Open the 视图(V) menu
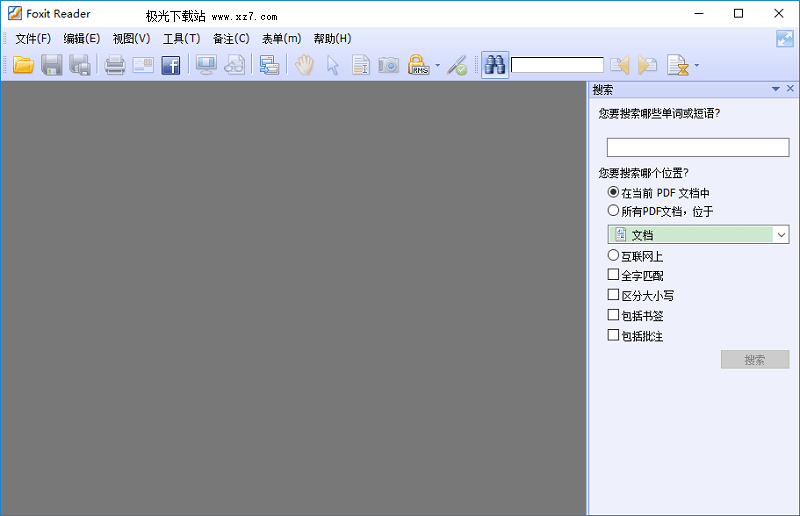 (131, 39)
